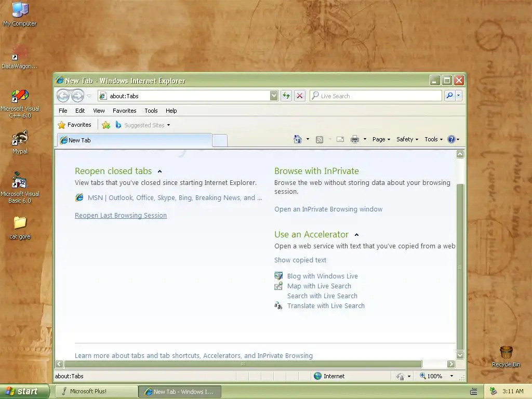Click the Protected Mode status icon
The image size is (532, 399).
click(x=401, y=376)
